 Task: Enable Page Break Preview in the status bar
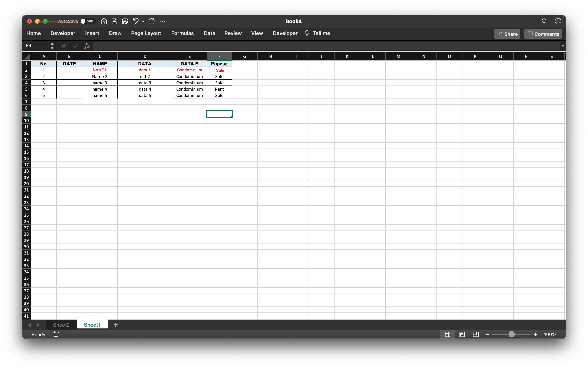pos(475,334)
